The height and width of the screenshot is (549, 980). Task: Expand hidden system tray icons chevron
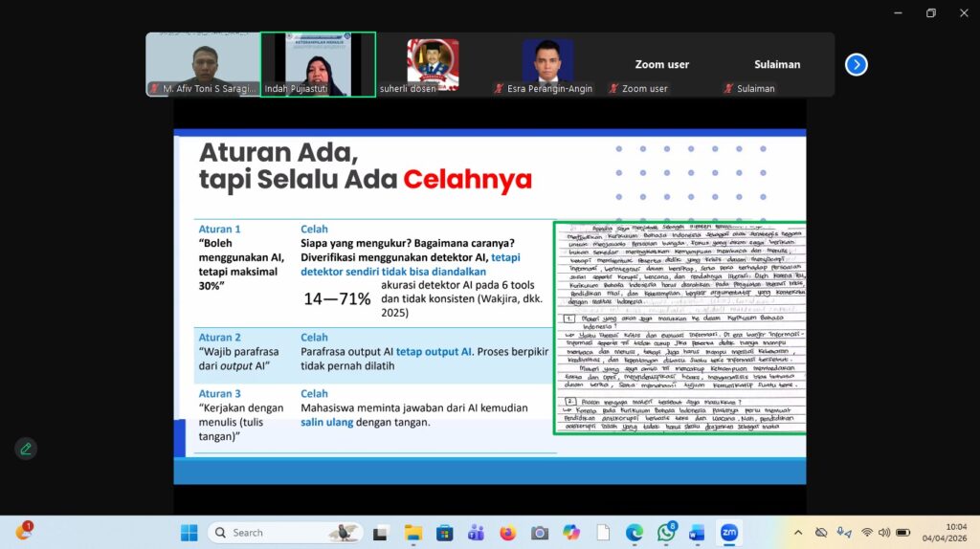click(x=798, y=533)
